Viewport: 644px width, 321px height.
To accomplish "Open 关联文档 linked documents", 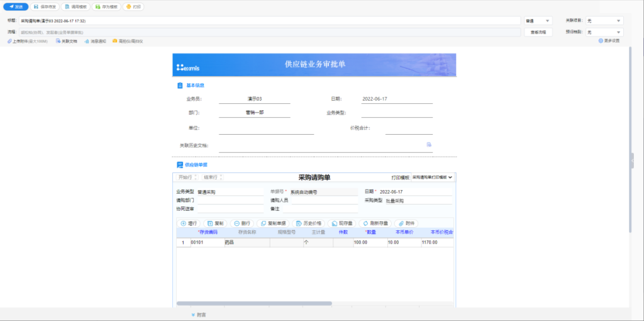I will pos(66,41).
